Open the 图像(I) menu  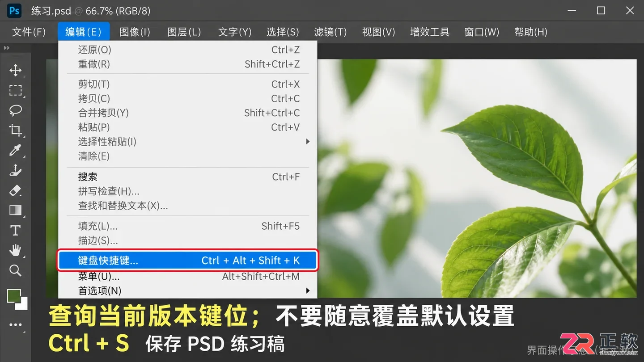click(x=135, y=32)
